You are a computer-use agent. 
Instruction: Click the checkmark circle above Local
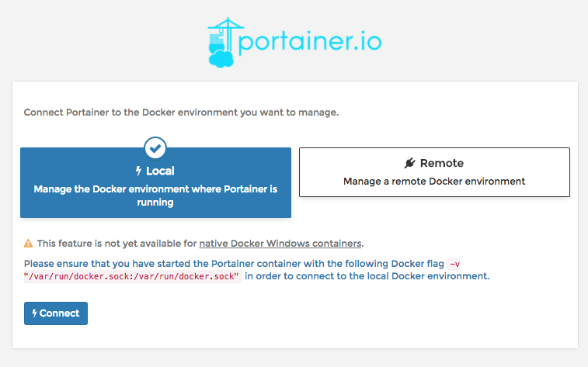[155, 147]
